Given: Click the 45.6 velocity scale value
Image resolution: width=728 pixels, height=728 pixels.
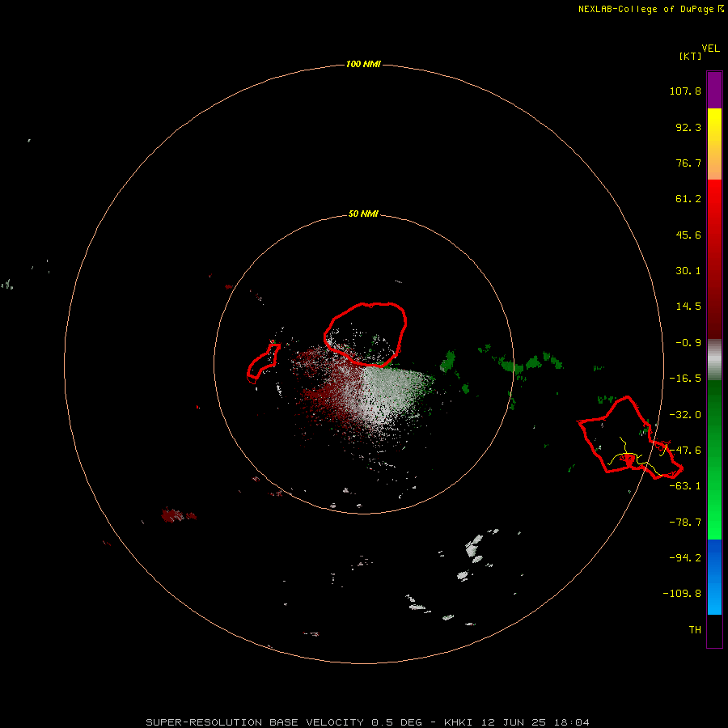Looking at the screenshot, I should [688, 235].
